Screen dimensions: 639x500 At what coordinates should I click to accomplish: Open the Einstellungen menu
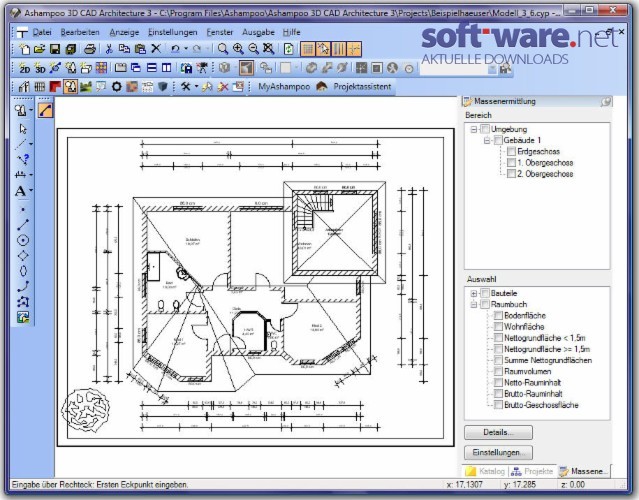pos(172,32)
